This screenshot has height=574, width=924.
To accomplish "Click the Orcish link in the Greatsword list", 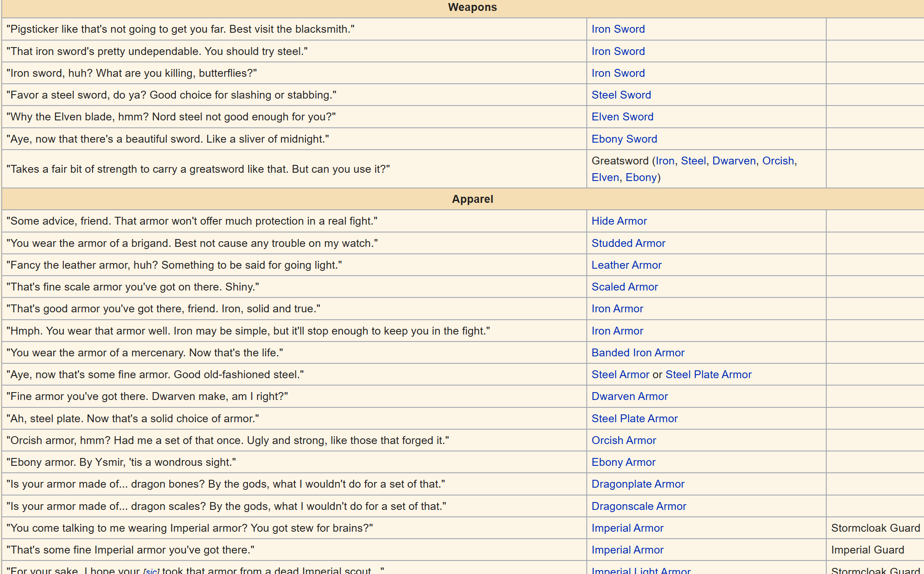I will (778, 161).
